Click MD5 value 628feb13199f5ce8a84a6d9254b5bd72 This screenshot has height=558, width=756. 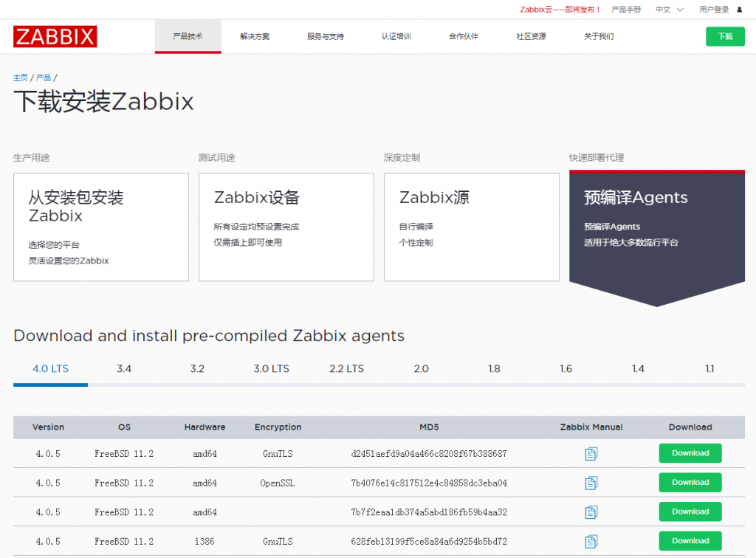pyautogui.click(x=429, y=542)
